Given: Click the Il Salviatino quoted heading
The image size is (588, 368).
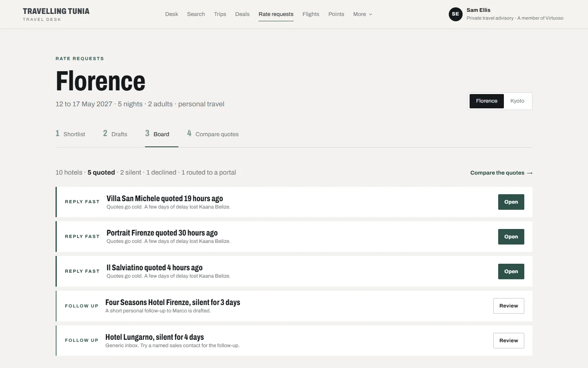Looking at the screenshot, I should click(x=154, y=268).
